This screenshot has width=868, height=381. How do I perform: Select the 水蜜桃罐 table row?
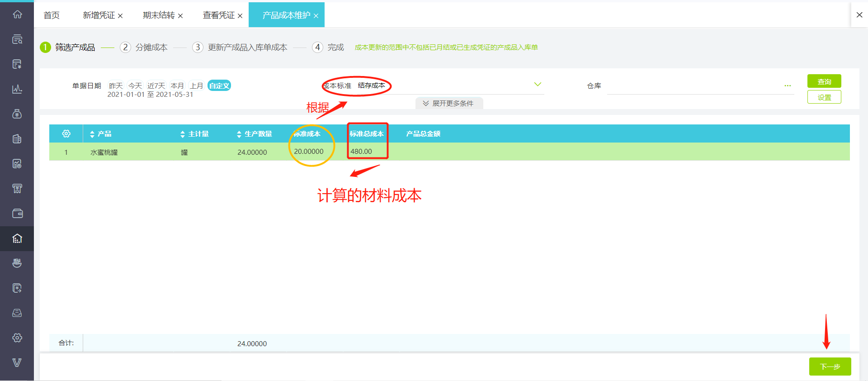449,152
